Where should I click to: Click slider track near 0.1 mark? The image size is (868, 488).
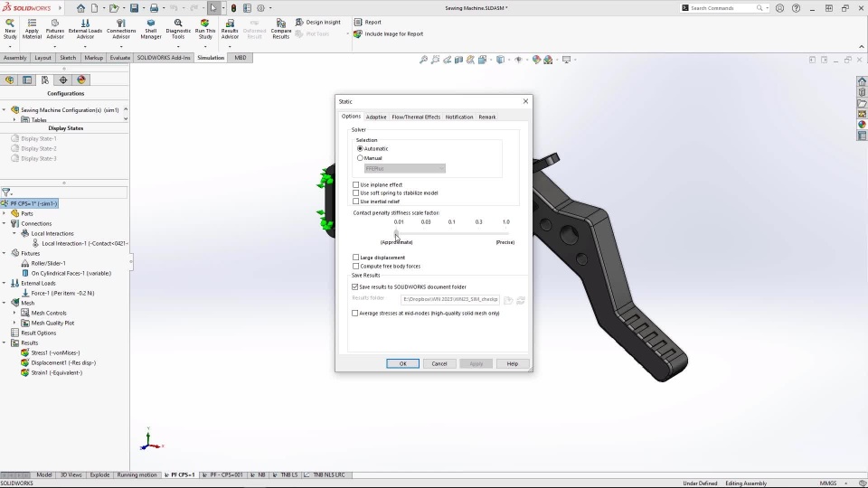coord(452,233)
